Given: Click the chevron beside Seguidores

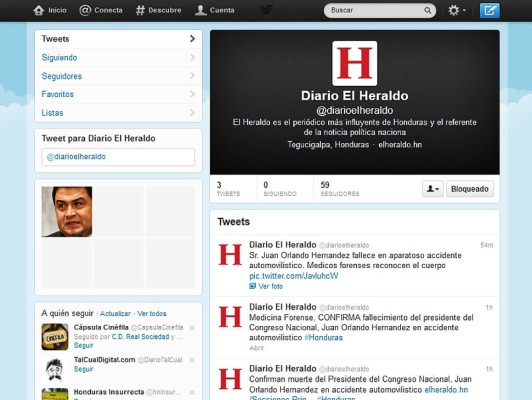Looking at the screenshot, I should [192, 75].
